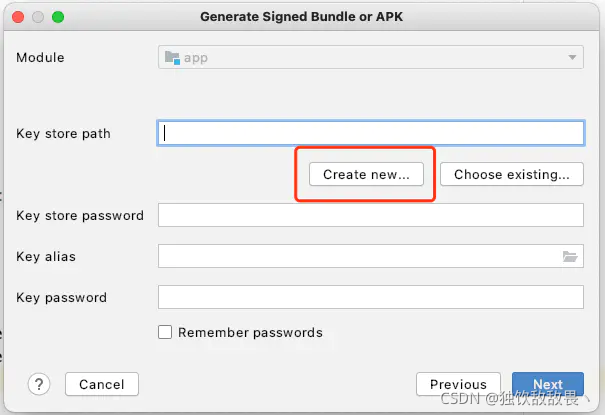This screenshot has width=605, height=415.
Task: Click the folder browse icon in Key alias
Action: point(570,256)
